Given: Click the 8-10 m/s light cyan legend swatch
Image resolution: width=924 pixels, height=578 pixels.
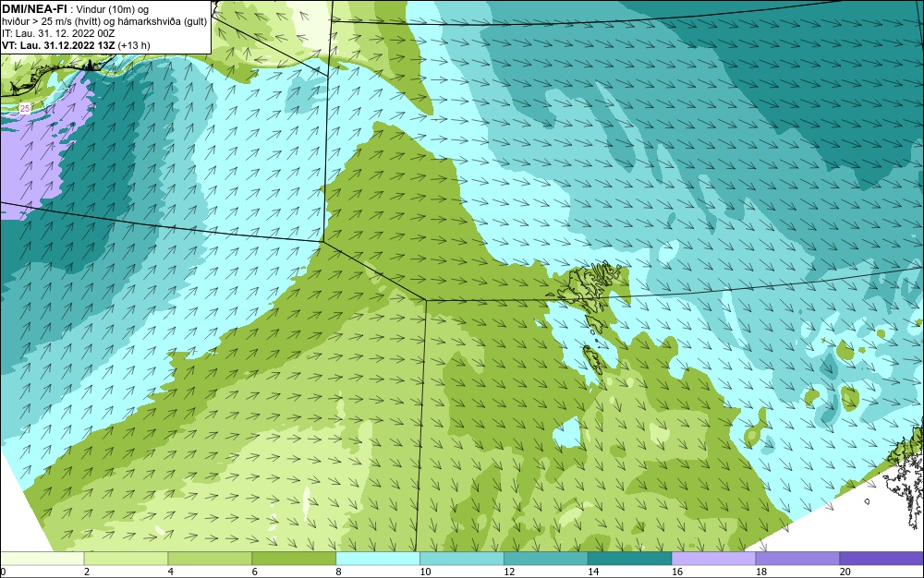Looking at the screenshot, I should (x=378, y=559).
